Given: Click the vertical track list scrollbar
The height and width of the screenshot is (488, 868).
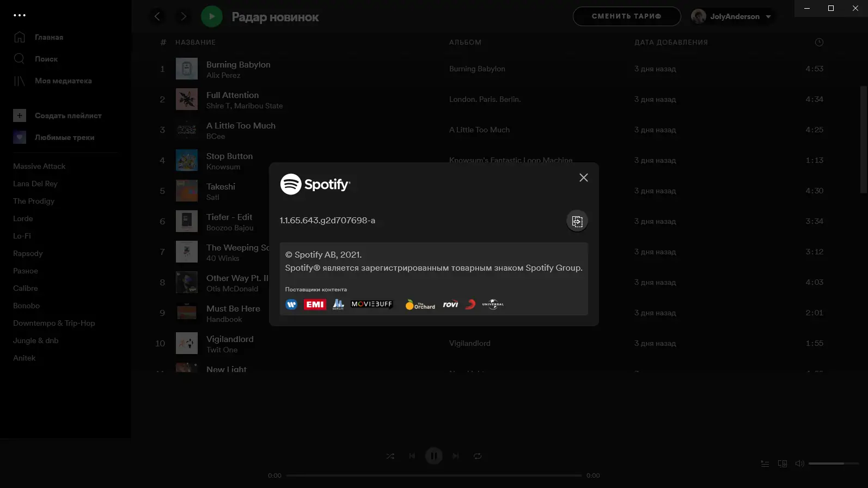Looking at the screenshot, I should 863,139.
